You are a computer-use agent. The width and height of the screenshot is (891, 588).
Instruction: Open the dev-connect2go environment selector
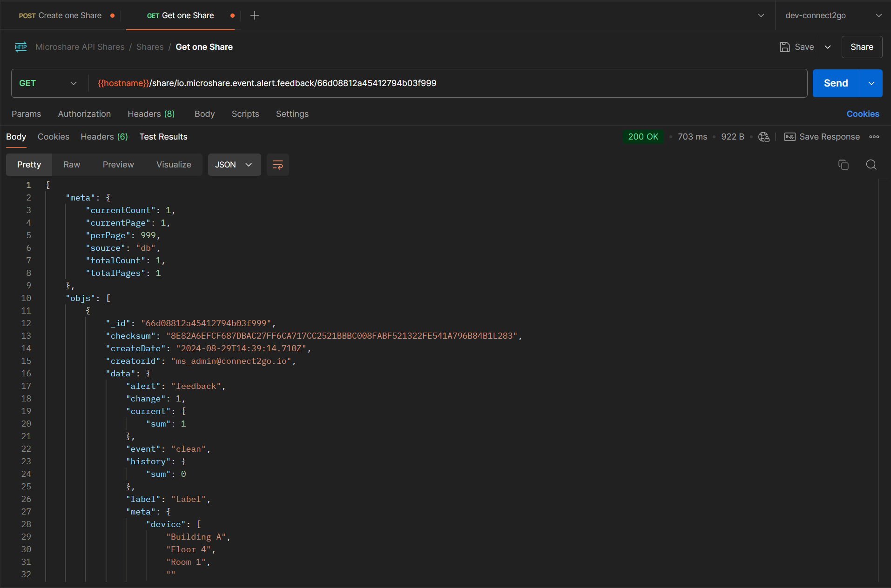833,15
